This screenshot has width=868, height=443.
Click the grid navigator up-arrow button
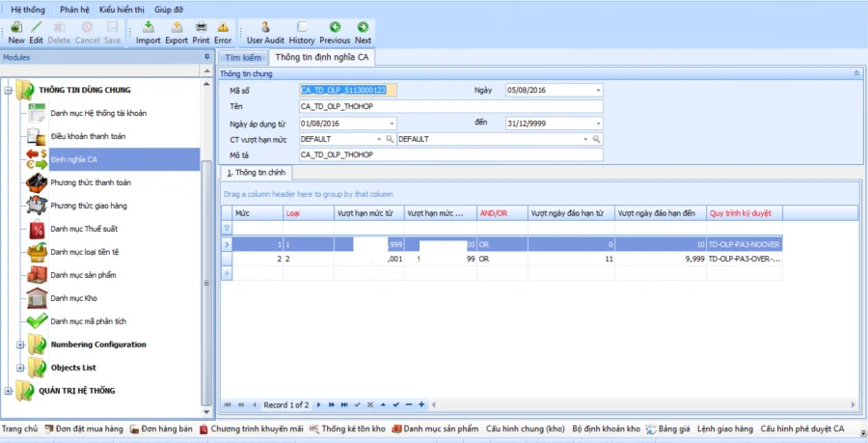click(x=383, y=404)
